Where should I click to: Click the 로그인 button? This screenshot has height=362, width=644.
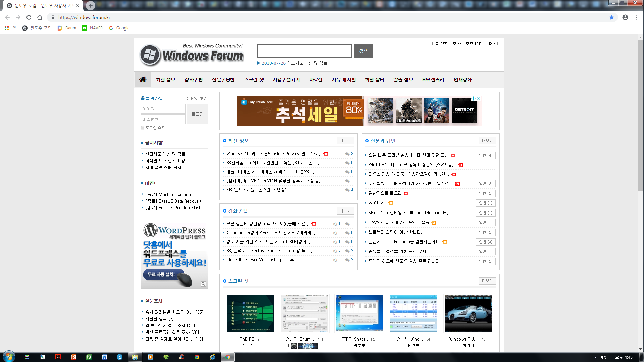coord(198,114)
